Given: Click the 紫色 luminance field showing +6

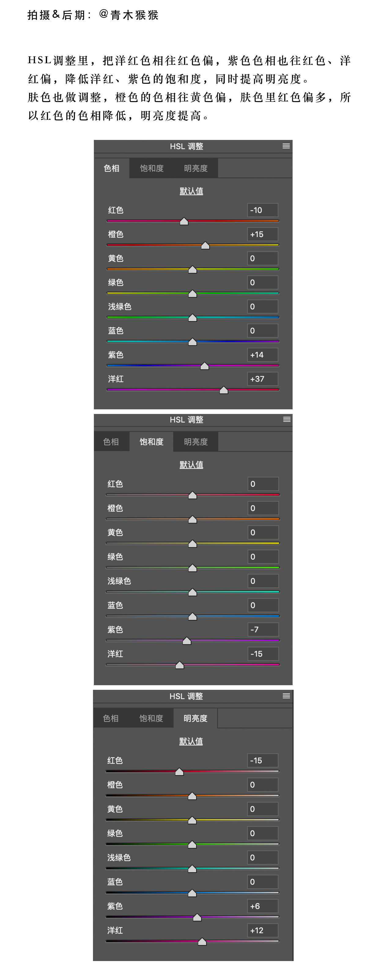Looking at the screenshot, I should pos(262,906).
